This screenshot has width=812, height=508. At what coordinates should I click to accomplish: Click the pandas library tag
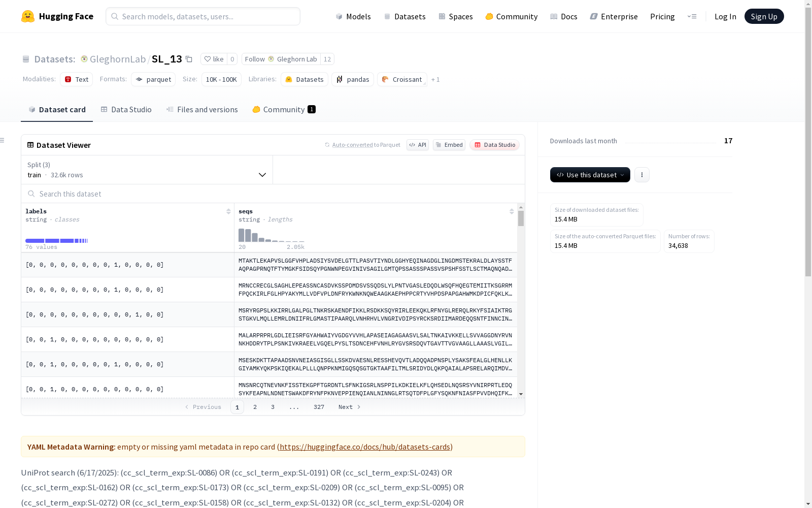353,79
